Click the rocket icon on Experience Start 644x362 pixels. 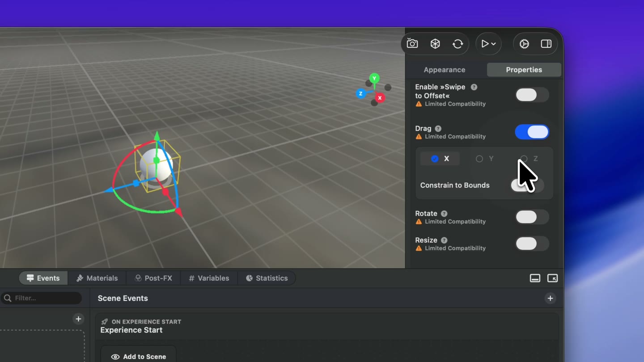click(105, 322)
